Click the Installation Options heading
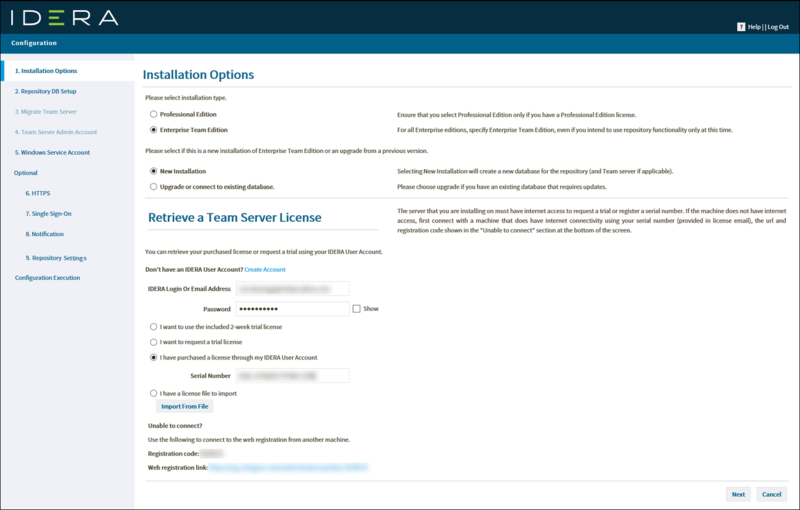800x510 pixels. pos(198,74)
